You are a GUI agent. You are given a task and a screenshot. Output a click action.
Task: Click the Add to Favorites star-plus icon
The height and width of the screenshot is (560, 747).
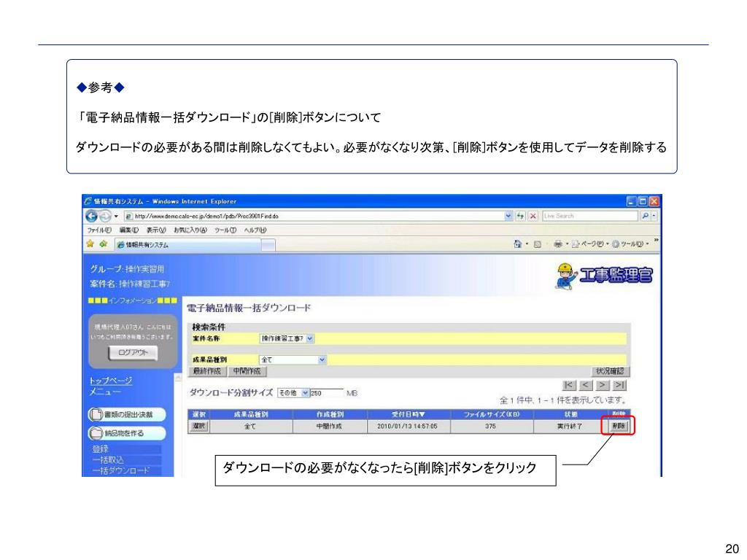tap(104, 244)
